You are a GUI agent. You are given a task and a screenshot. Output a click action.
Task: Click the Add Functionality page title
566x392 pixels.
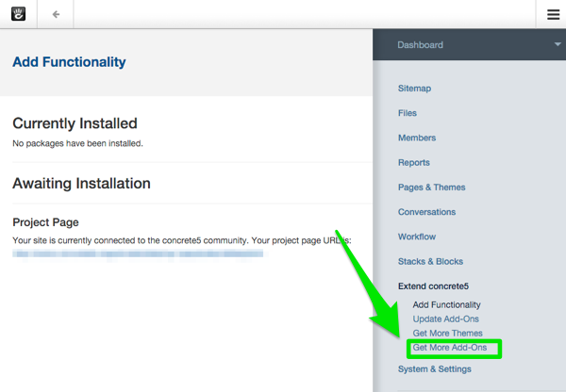(69, 62)
